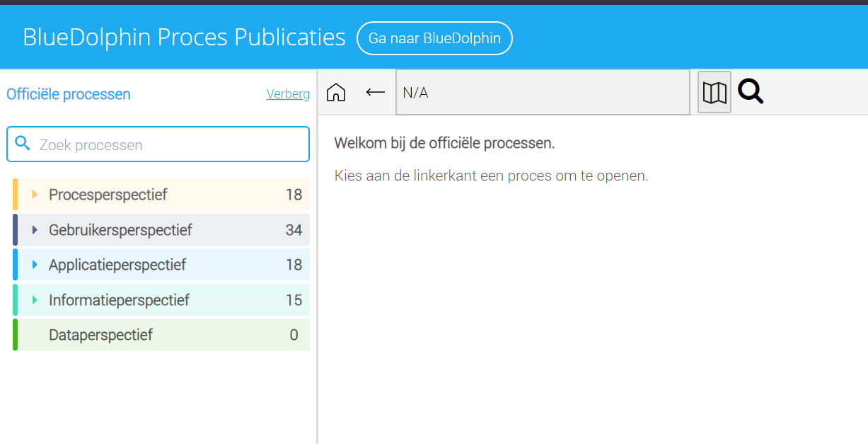868x444 pixels.
Task: Select the Gebruikersperspectief row label
Action: click(x=120, y=230)
